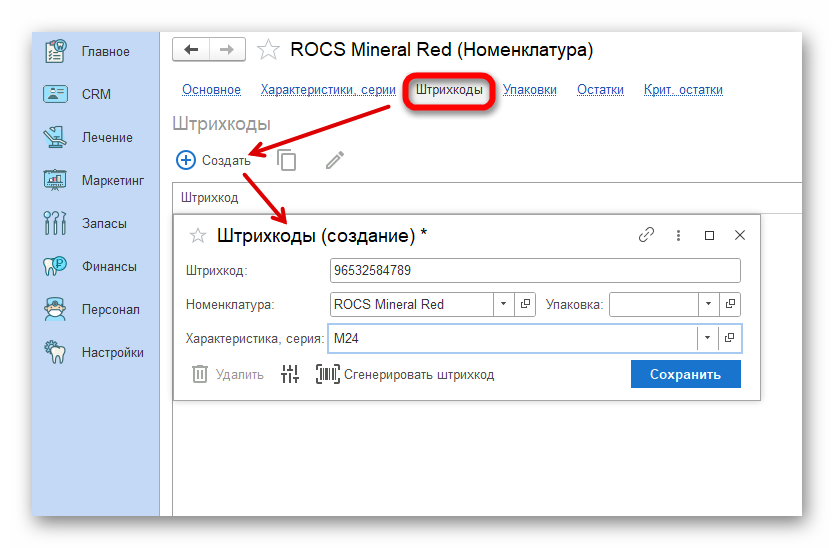The height and width of the screenshot is (548, 834).
Task: Go to Лечение section
Action: click(x=88, y=137)
